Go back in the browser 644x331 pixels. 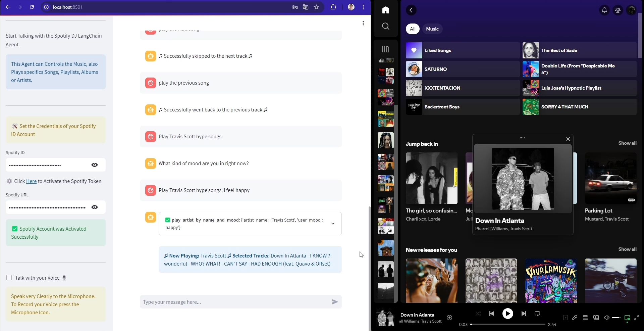(8, 7)
